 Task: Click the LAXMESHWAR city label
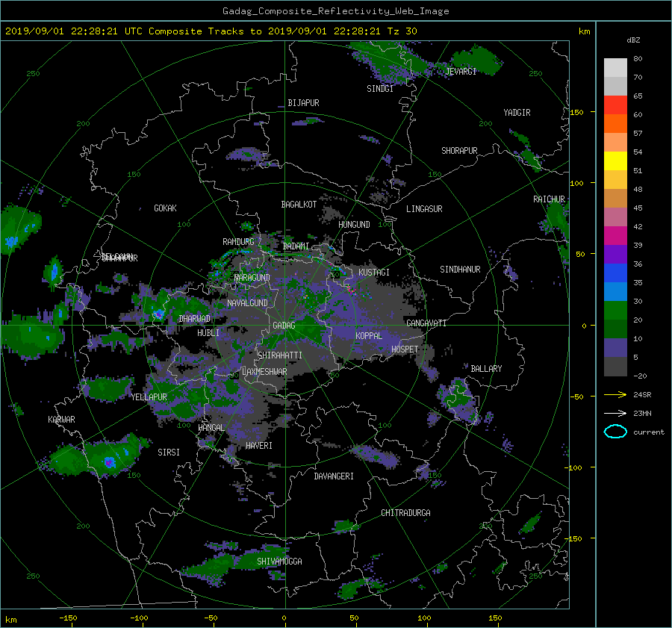[x=264, y=372]
